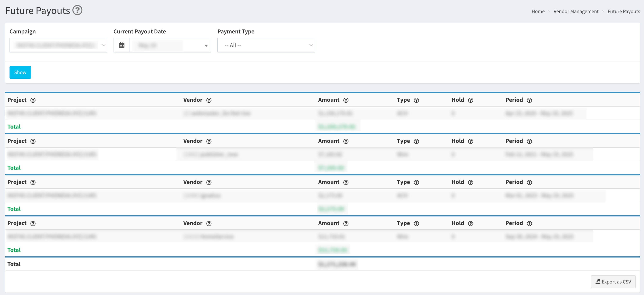Open the Campaign dropdown
644x295 pixels.
click(58, 45)
